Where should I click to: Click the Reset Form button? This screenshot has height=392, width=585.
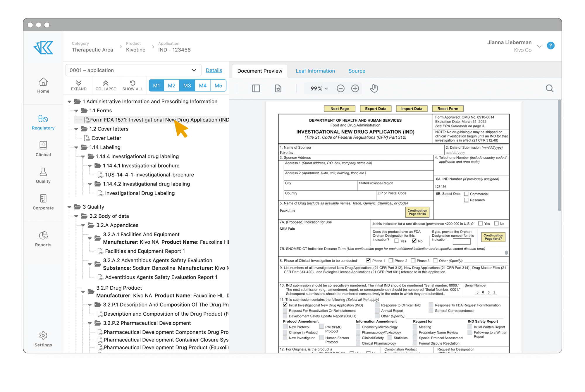448,109
